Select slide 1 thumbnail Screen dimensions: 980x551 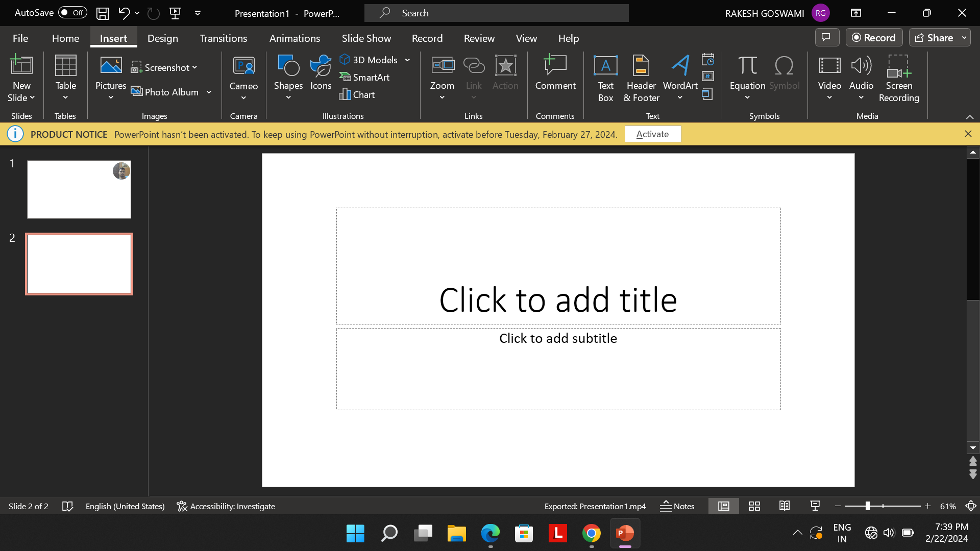pos(79,189)
